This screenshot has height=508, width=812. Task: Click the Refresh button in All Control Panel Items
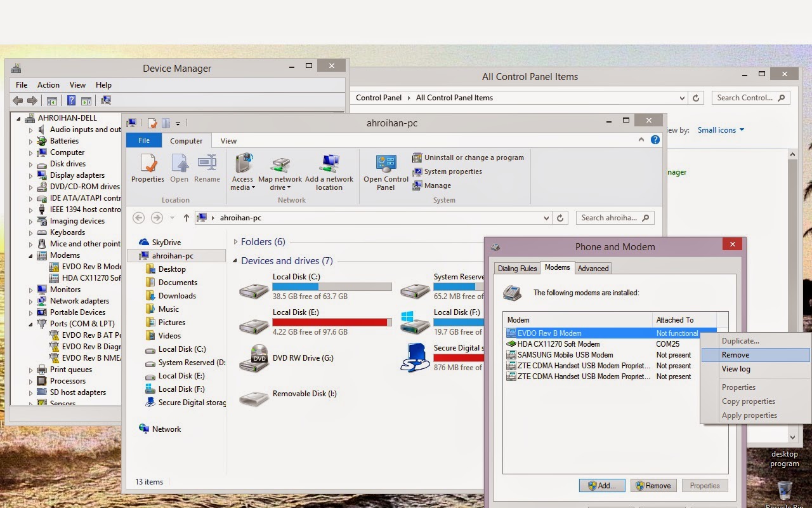pos(696,98)
